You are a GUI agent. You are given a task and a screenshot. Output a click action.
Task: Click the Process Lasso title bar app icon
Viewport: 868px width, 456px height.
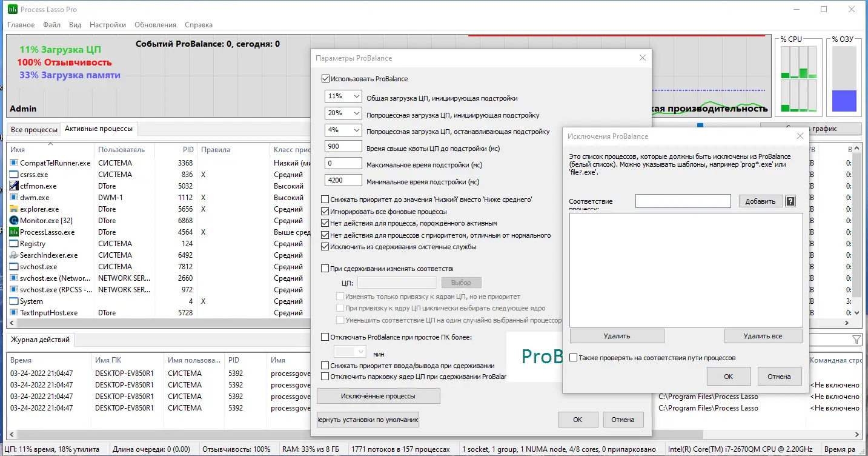click(12, 10)
